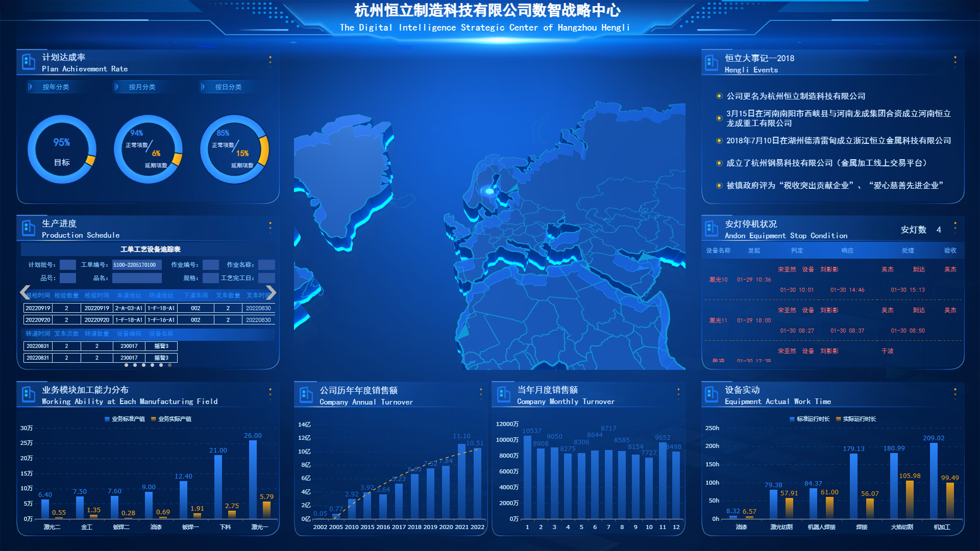The width and height of the screenshot is (980, 551).
Task: Open three-dot menu of Production Schedule panel
Action: click(x=270, y=227)
